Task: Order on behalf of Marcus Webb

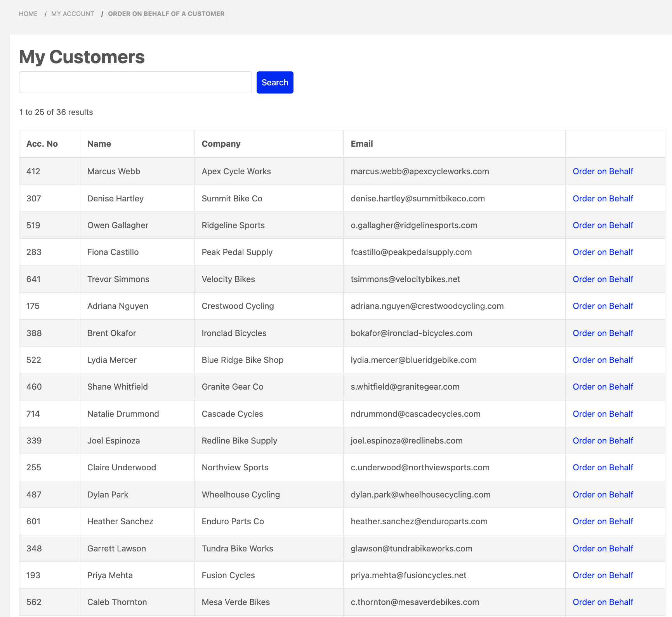Action: coord(603,171)
